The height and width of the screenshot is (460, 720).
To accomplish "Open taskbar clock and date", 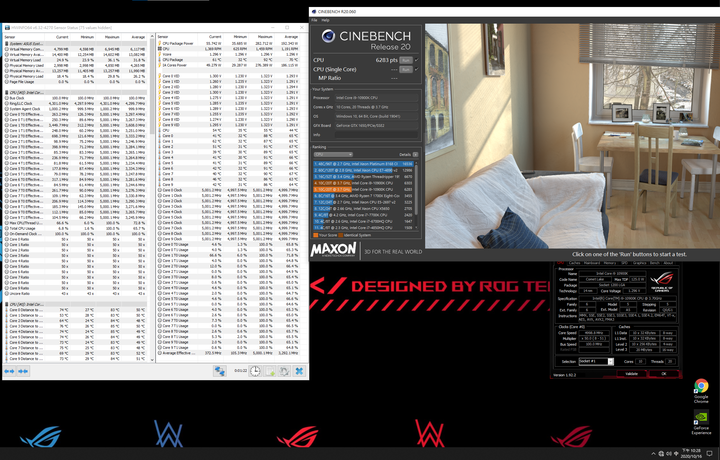I will click(x=692, y=454).
